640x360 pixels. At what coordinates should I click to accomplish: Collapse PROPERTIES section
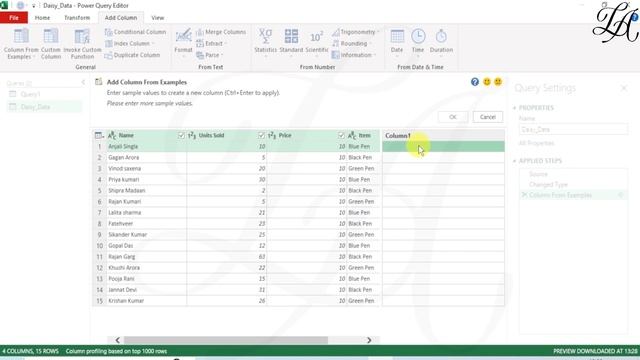514,108
